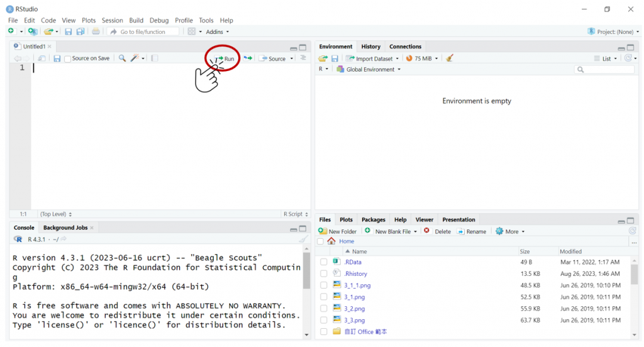Open the Session menu
The height and width of the screenshot is (347, 644).
[112, 20]
